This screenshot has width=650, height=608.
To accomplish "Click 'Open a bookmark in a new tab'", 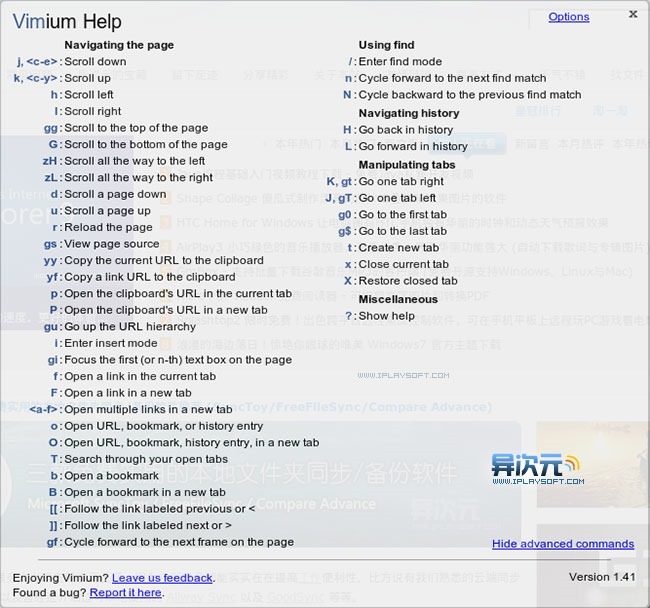I will (145, 493).
